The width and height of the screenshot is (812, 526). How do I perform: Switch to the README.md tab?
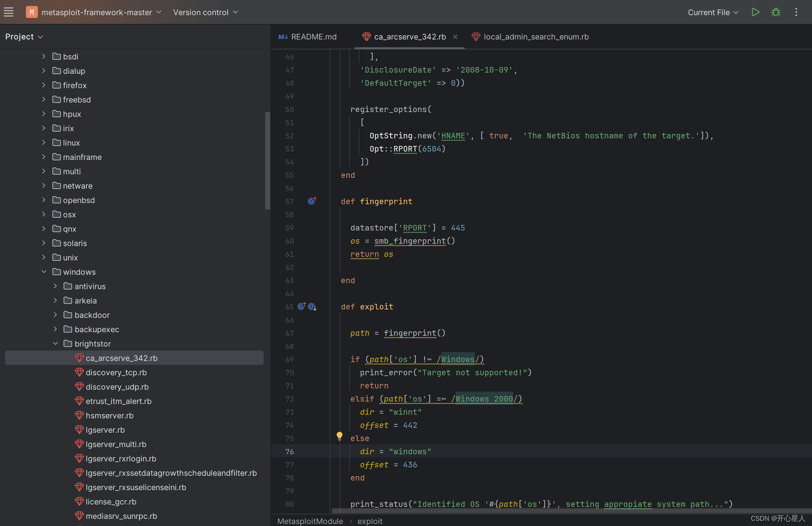pos(308,37)
